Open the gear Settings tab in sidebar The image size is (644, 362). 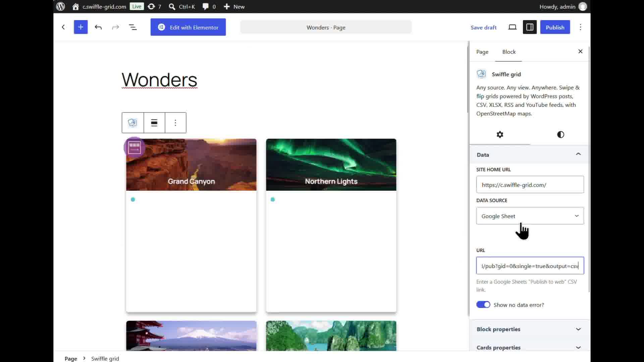(500, 134)
